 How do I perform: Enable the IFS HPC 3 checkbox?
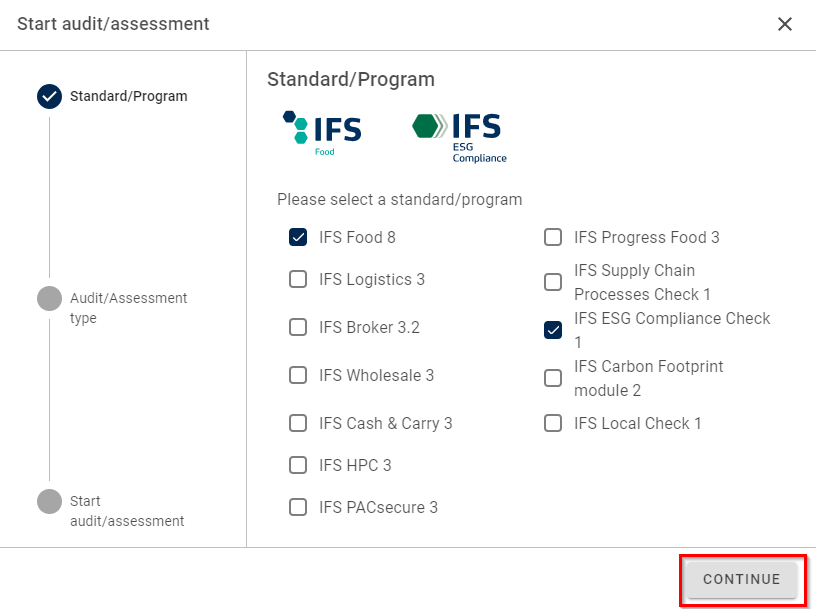click(x=298, y=465)
